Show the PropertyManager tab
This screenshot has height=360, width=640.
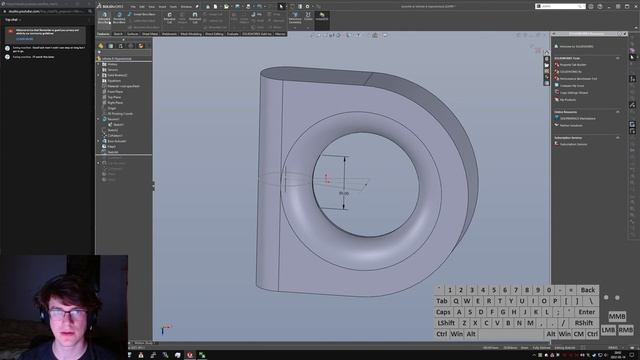coord(111,46)
